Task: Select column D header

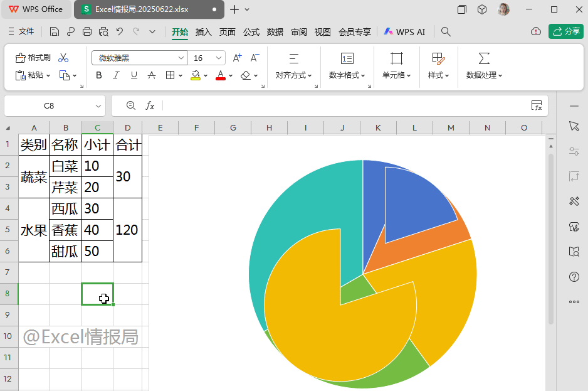Action: click(x=127, y=127)
